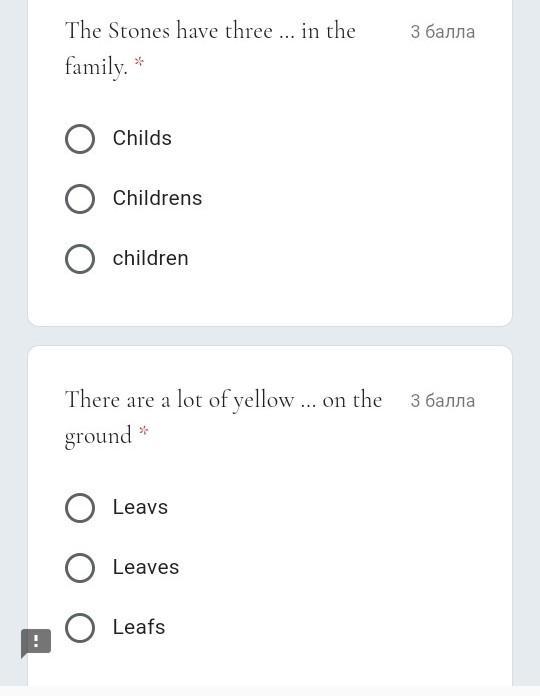Click the 3 балла label on Stones question
Screen dimensions: 540x696
442,32
